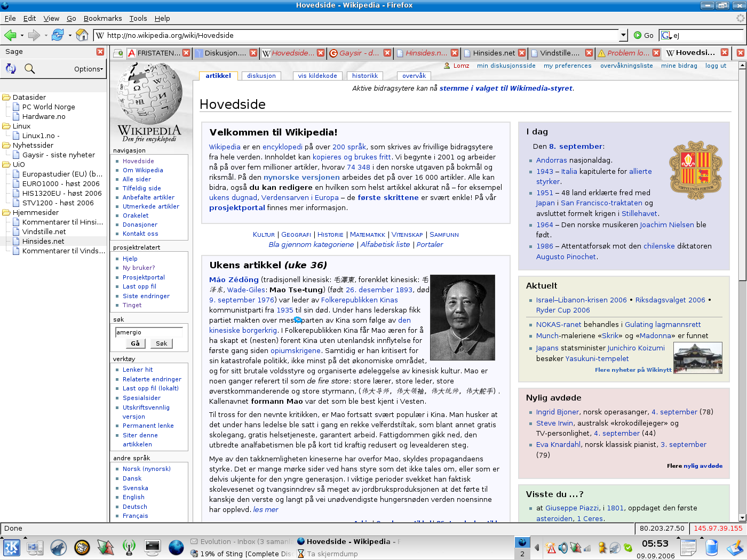The width and height of the screenshot is (747, 560).
Task: Collapse the Nyhetssider folder in Sage
Action: 6,145
